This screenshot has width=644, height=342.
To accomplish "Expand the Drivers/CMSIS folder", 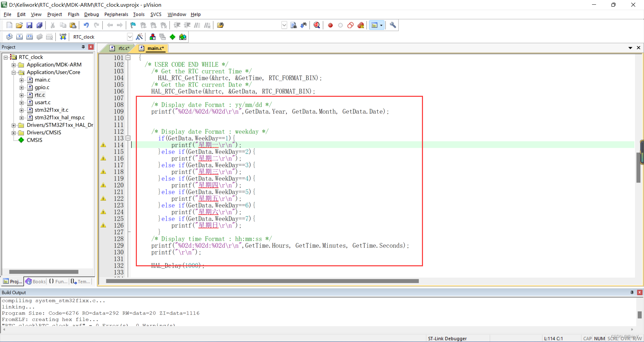I will [14, 133].
